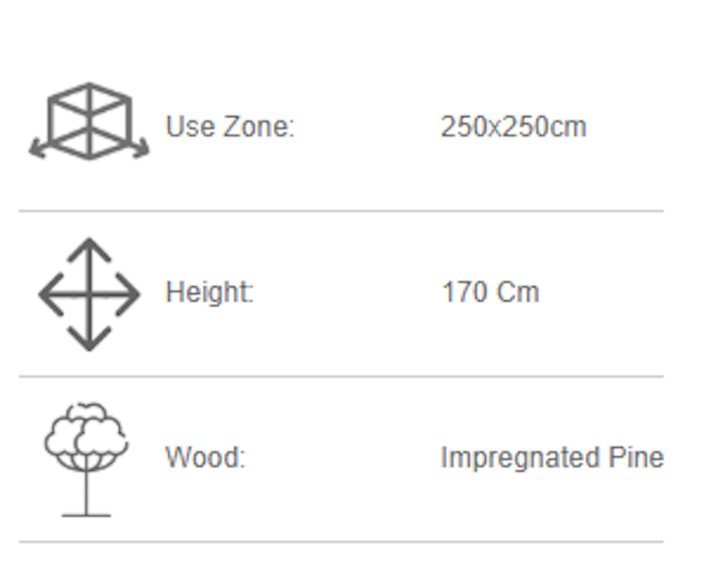Select the "Height:" label
Viewport: 704px width, 588px height.
pyautogui.click(x=209, y=292)
